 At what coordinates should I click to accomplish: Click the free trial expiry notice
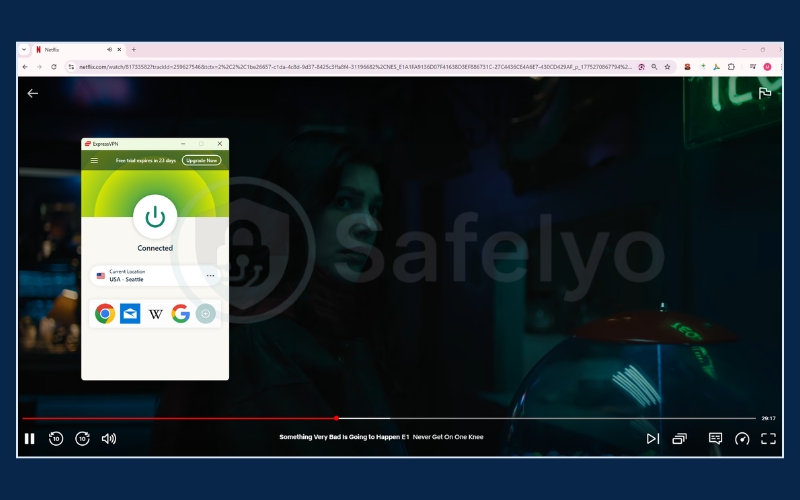tap(145, 160)
